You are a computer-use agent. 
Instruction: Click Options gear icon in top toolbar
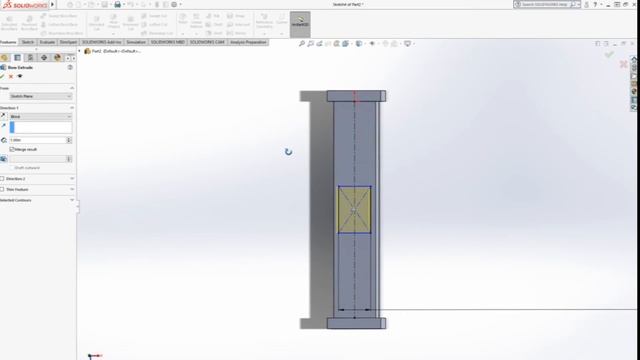point(174,4)
